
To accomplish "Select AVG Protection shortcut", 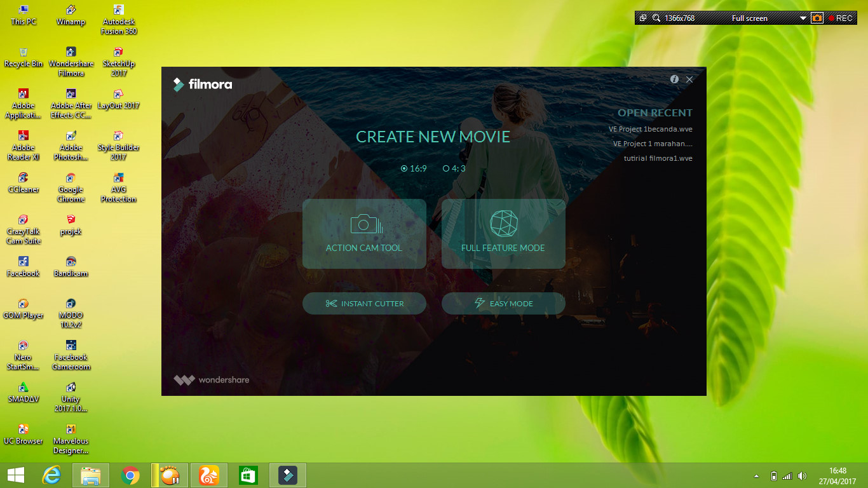I will click(118, 187).
